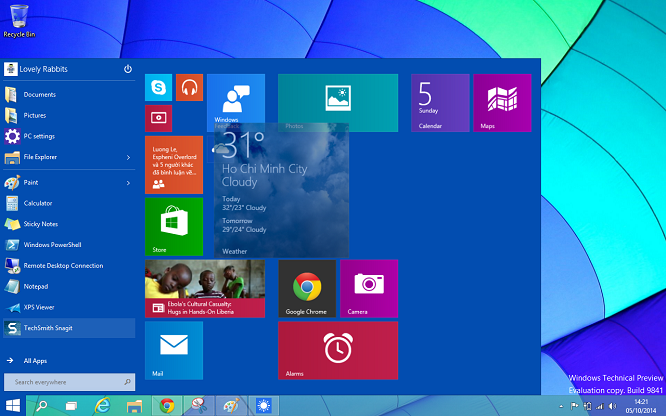The height and width of the screenshot is (416, 666).
Task: Click the power button in Start menu
Action: tap(128, 69)
